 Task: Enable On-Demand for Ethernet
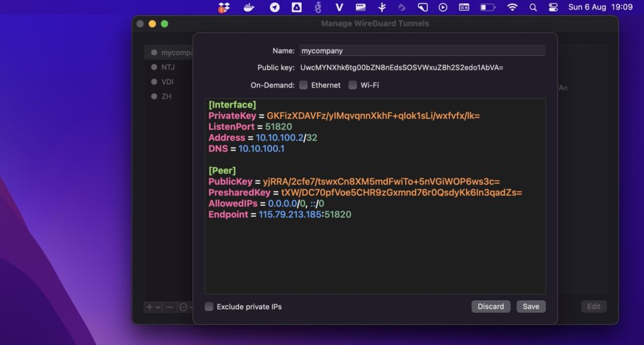point(303,85)
